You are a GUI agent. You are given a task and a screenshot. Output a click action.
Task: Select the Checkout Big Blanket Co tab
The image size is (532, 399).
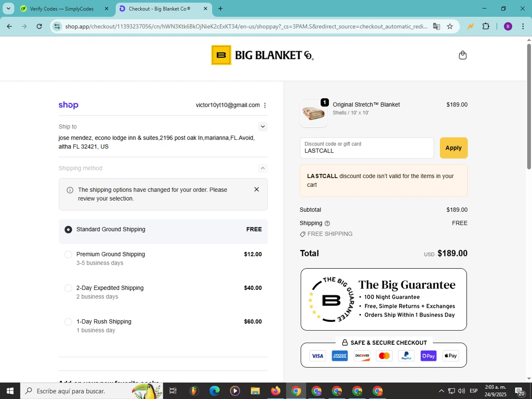pos(160,9)
